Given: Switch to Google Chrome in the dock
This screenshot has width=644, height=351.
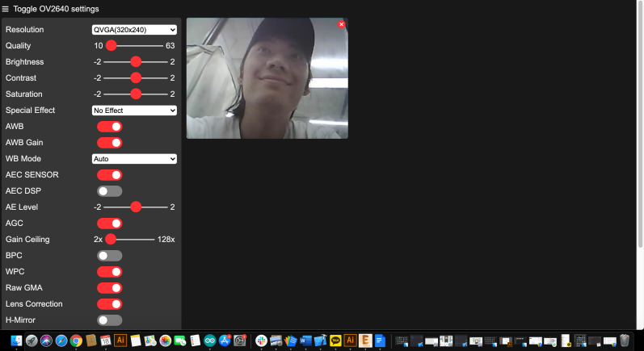Looking at the screenshot, I should point(76,341).
